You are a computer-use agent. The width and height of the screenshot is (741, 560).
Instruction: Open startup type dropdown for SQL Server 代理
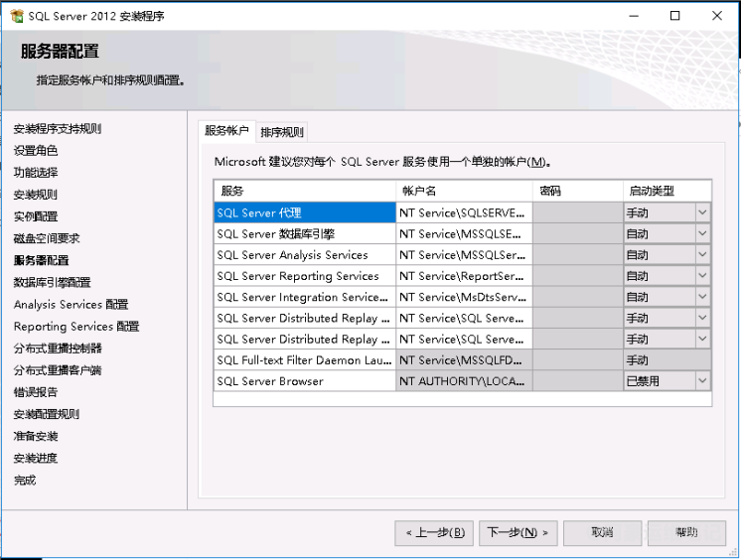pos(702,212)
